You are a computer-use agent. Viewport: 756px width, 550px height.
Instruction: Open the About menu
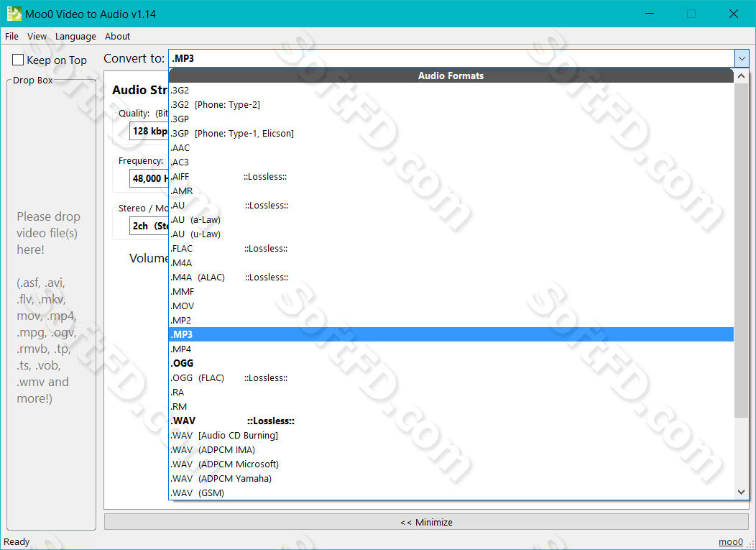point(118,36)
